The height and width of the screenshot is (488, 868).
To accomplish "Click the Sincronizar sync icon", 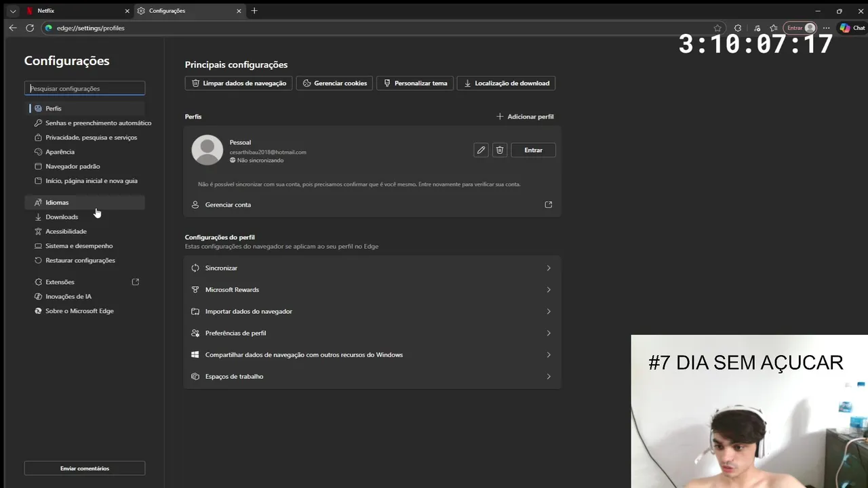I will click(x=195, y=268).
